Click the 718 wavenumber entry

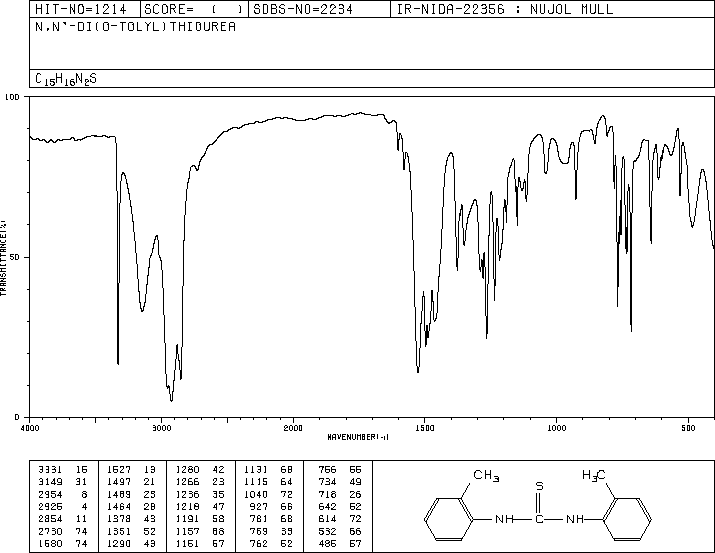[327, 495]
